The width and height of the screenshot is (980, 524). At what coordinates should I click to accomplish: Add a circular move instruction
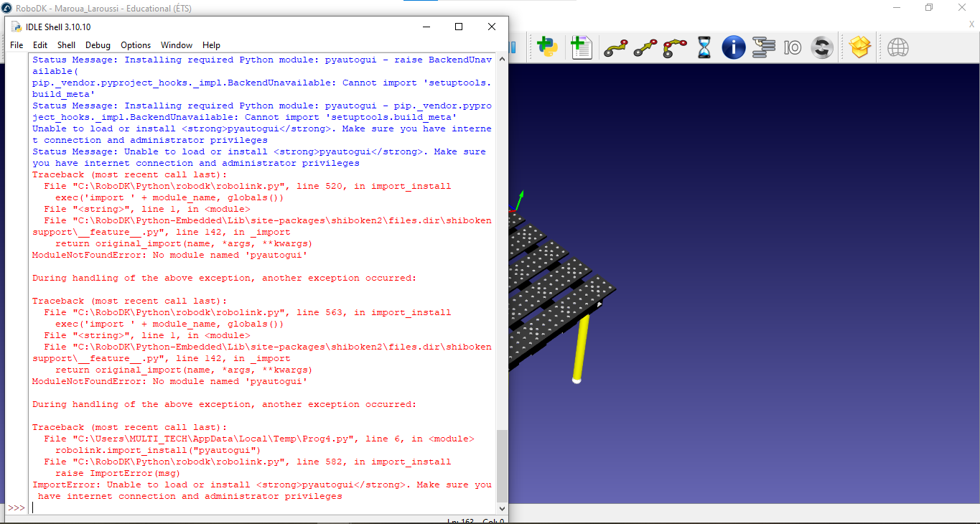[x=675, y=48]
